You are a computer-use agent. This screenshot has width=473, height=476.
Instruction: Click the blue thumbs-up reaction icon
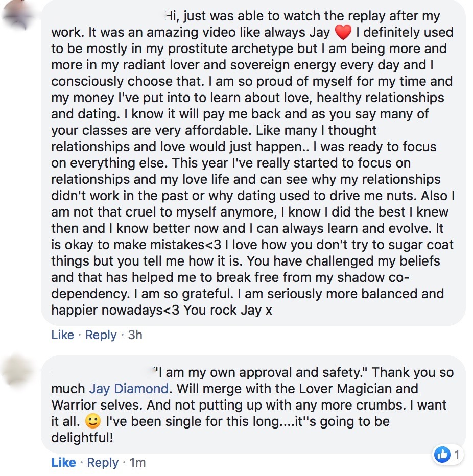point(441,454)
